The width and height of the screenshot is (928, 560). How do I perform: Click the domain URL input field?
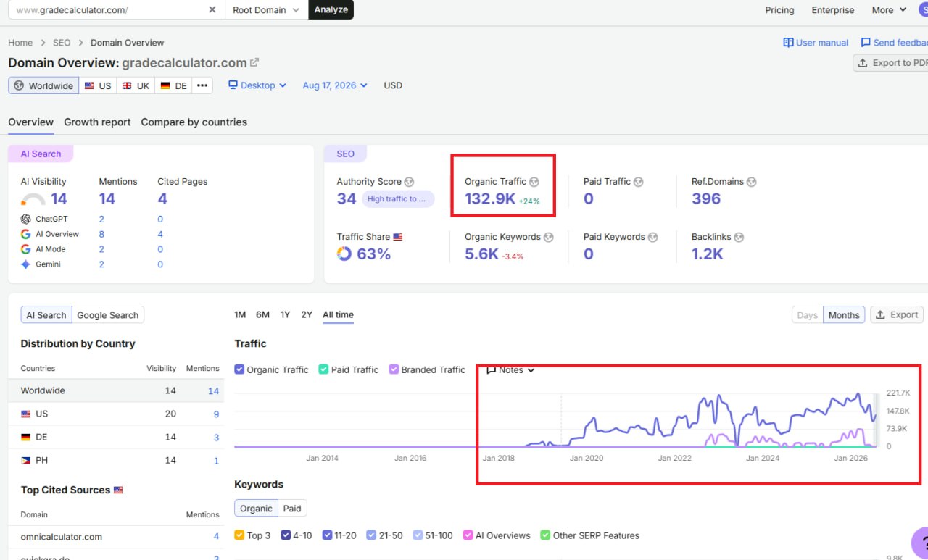pos(109,10)
